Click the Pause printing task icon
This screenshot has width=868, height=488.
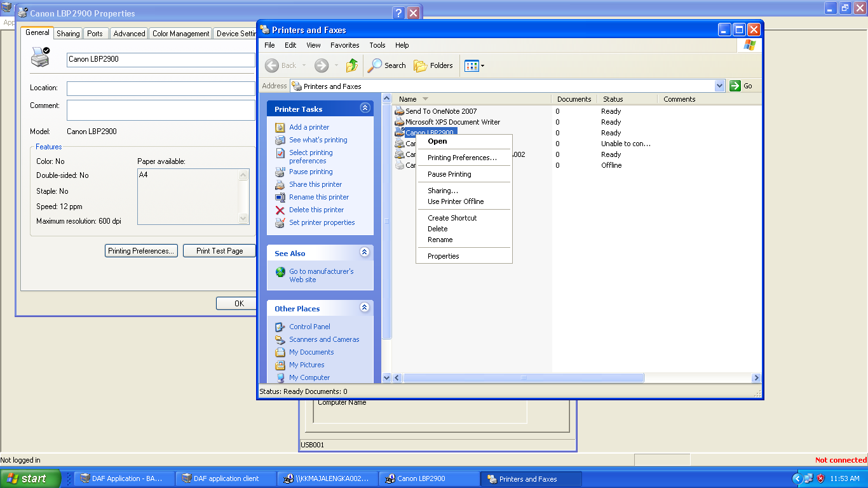(280, 172)
